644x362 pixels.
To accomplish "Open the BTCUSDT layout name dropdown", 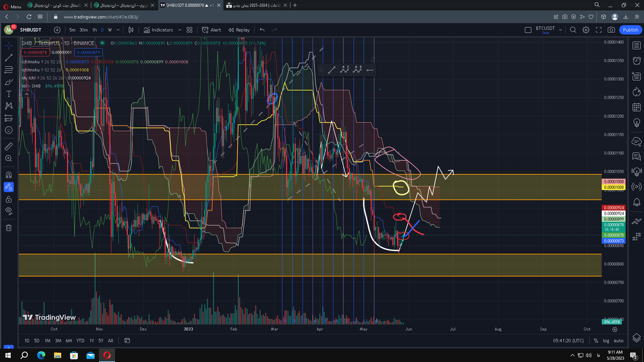I will [560, 30].
